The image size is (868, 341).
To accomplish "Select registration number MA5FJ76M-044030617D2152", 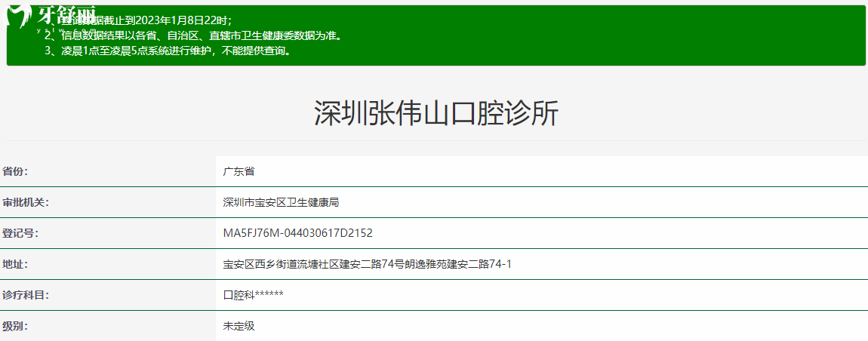I will pyautogui.click(x=298, y=234).
